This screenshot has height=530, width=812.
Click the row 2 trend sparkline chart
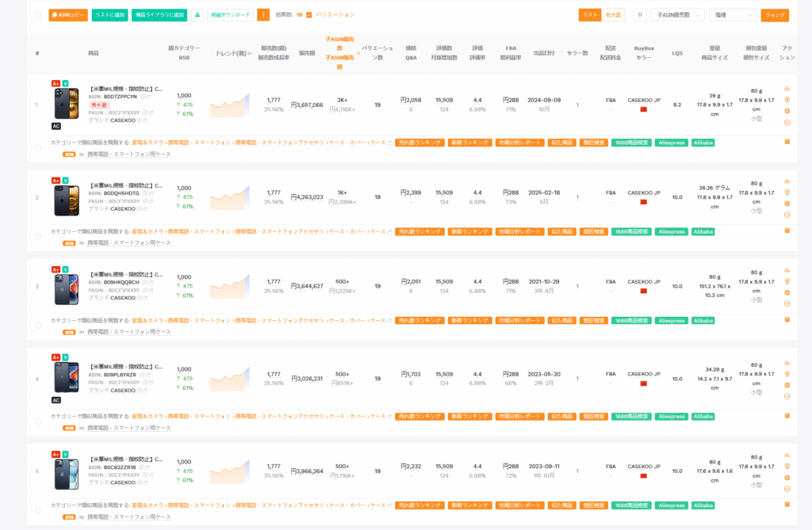point(230,196)
